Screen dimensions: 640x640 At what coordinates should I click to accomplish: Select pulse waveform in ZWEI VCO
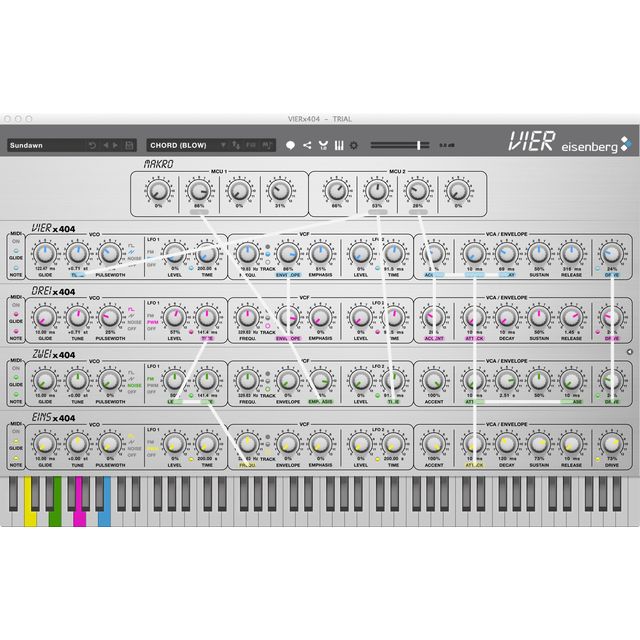coord(131,373)
